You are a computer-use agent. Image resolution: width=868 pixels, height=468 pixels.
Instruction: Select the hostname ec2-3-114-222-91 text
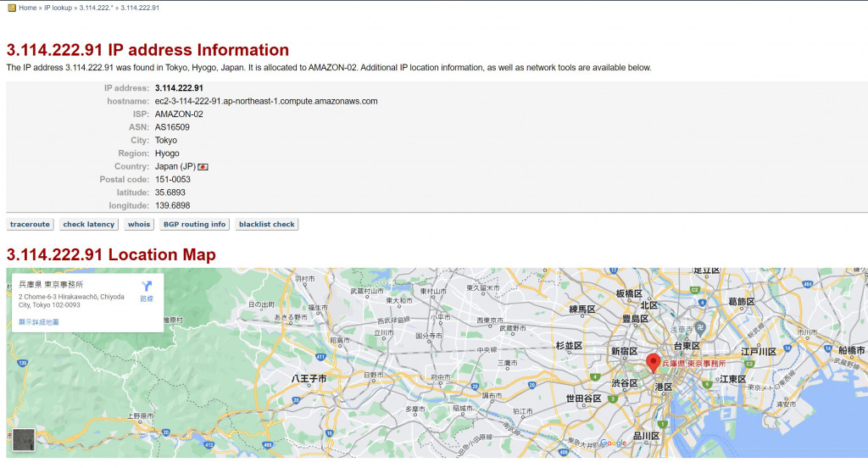pyautogui.click(x=266, y=102)
